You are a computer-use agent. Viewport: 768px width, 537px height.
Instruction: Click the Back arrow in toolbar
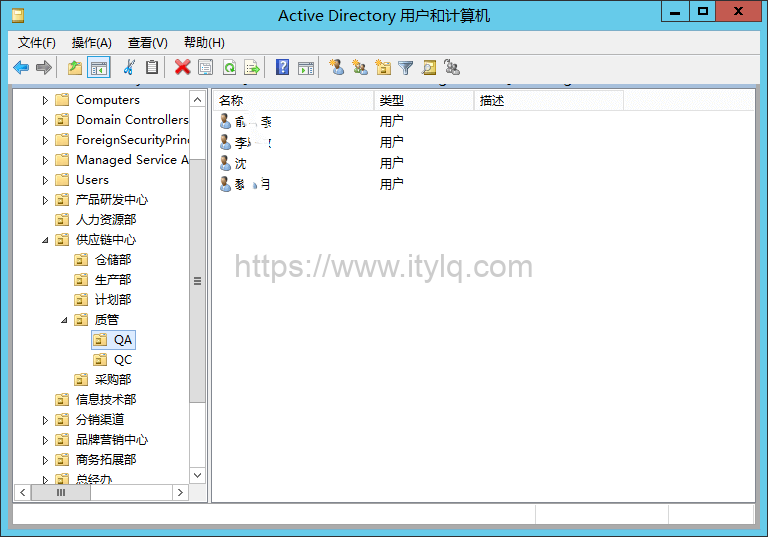(21, 67)
